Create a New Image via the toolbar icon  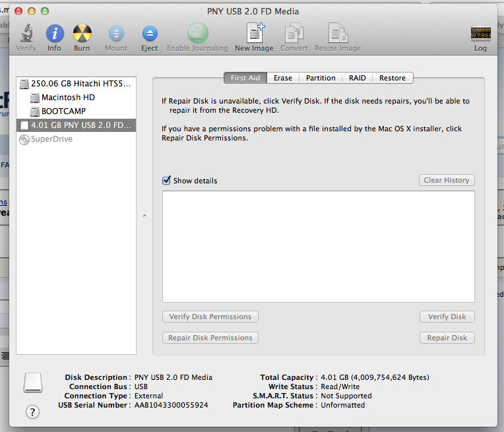pos(255,33)
